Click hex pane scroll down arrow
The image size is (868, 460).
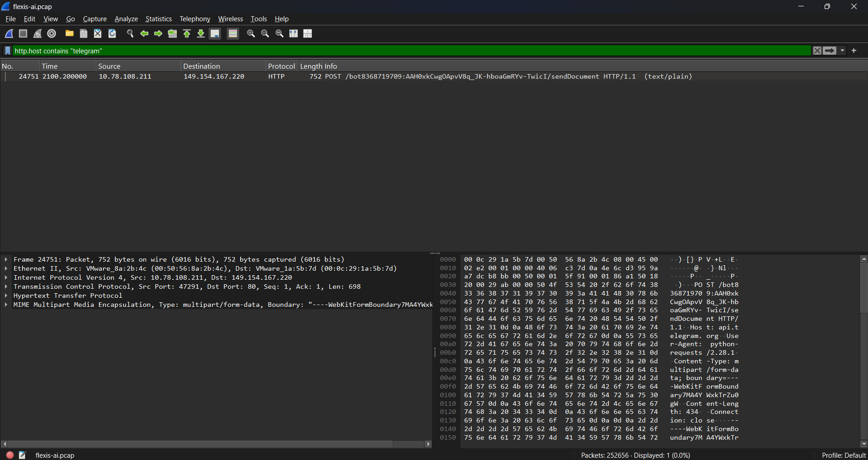coord(864,444)
